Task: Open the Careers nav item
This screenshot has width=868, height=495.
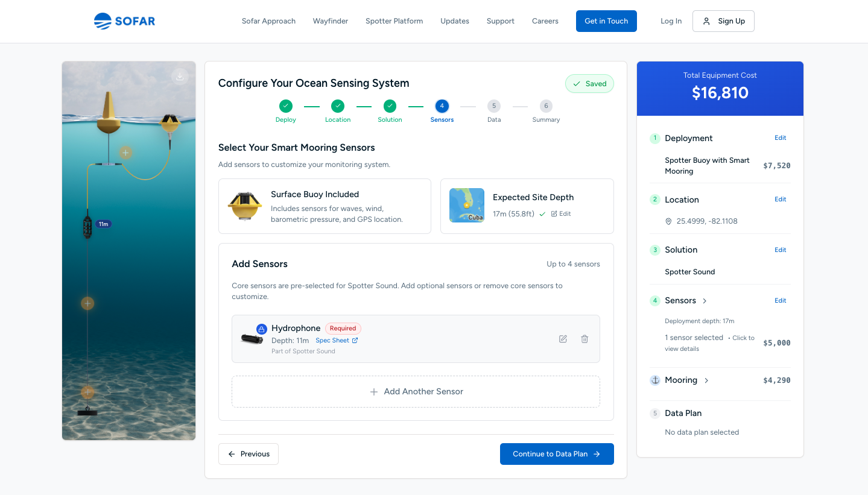Action: (x=545, y=21)
